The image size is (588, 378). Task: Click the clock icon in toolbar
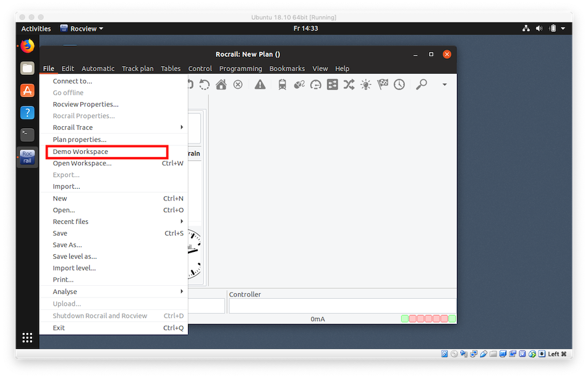tap(399, 85)
